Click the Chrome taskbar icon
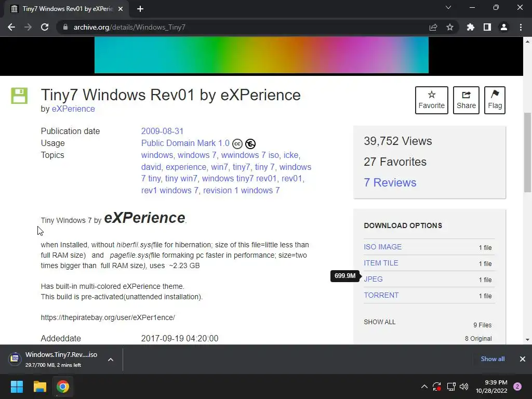Screen dimensions: 532x399 [63, 387]
